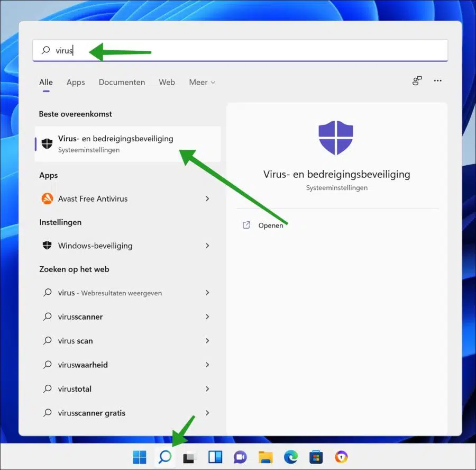This screenshot has width=476, height=470.
Task: Select the 'viruswaarheid' web suggestion text
Action: (x=83, y=365)
